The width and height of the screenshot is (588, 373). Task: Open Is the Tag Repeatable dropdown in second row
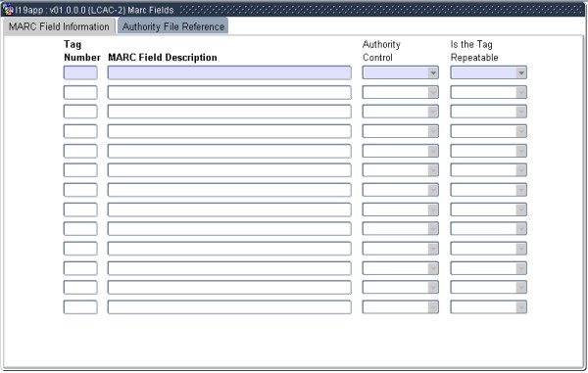[488, 92]
